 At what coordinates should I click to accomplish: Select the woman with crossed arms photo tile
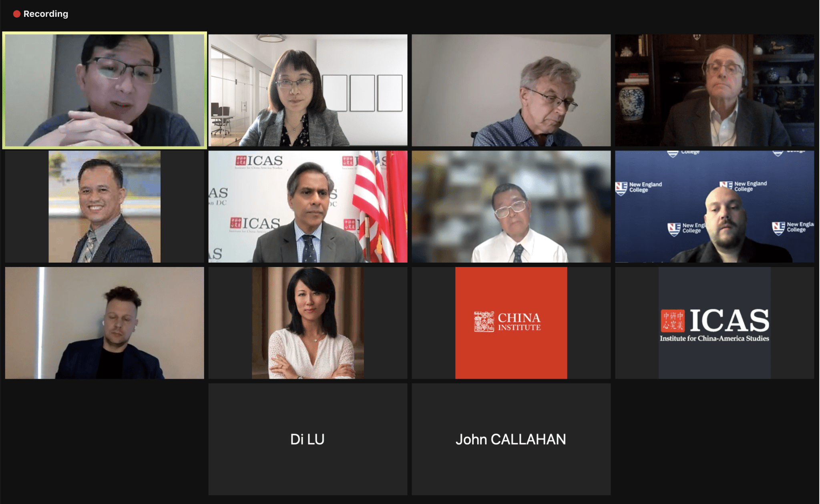pos(307,323)
